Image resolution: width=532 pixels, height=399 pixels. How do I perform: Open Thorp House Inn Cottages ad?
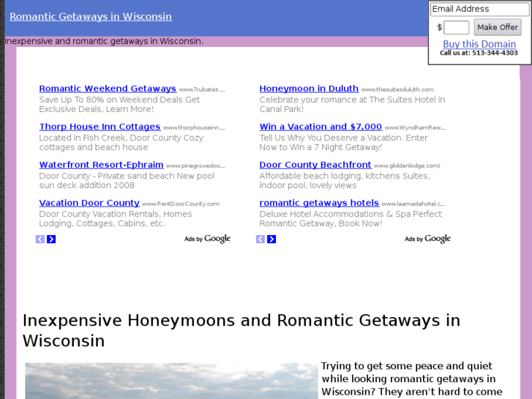click(x=100, y=127)
